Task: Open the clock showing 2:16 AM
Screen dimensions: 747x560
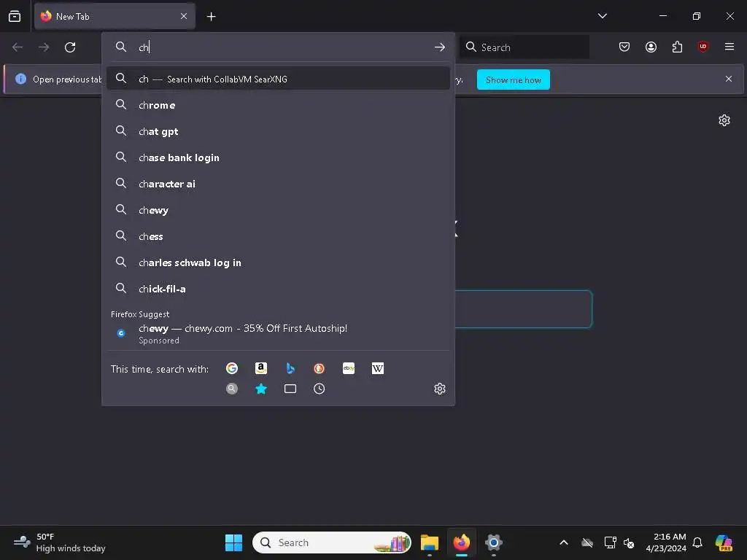Action: [666, 542]
